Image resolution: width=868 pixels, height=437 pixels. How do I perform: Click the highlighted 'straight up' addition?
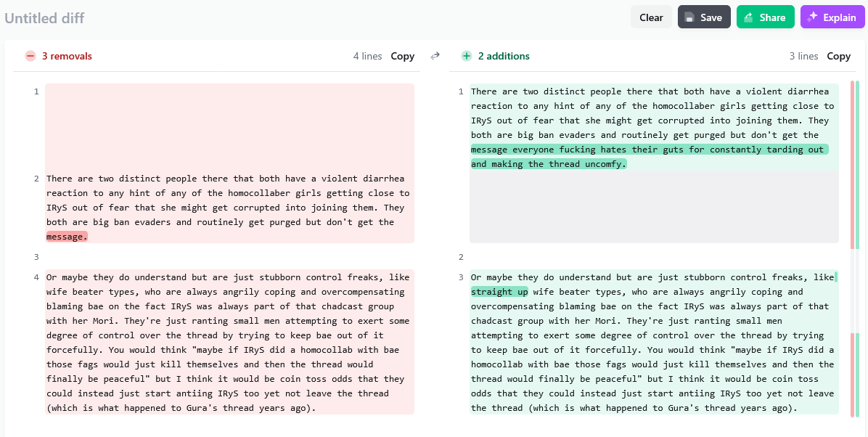coord(499,291)
